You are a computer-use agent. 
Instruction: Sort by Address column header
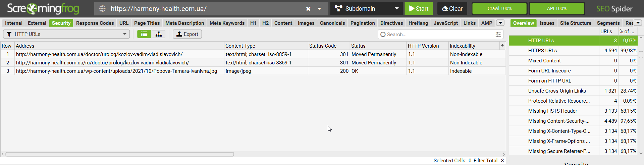119,46
